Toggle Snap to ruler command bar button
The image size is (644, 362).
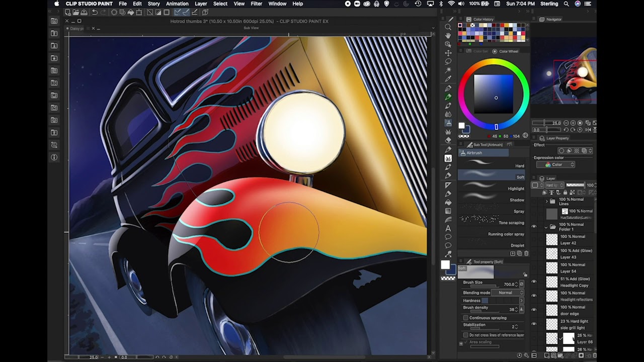click(177, 12)
